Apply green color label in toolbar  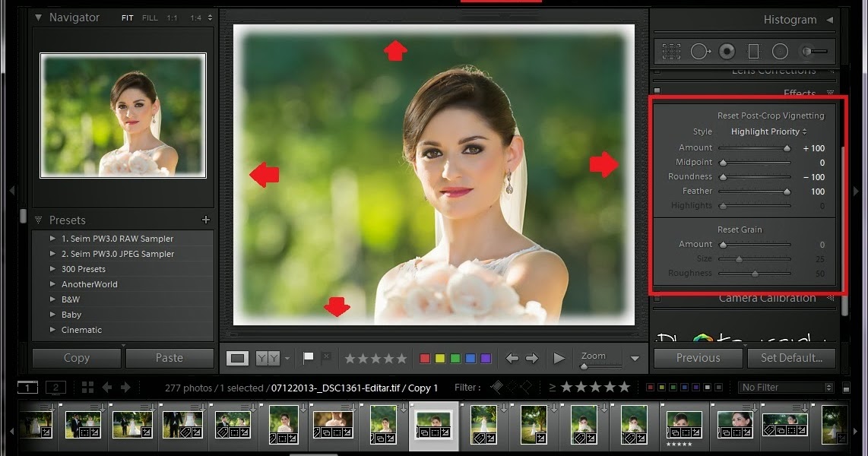pyautogui.click(x=455, y=359)
